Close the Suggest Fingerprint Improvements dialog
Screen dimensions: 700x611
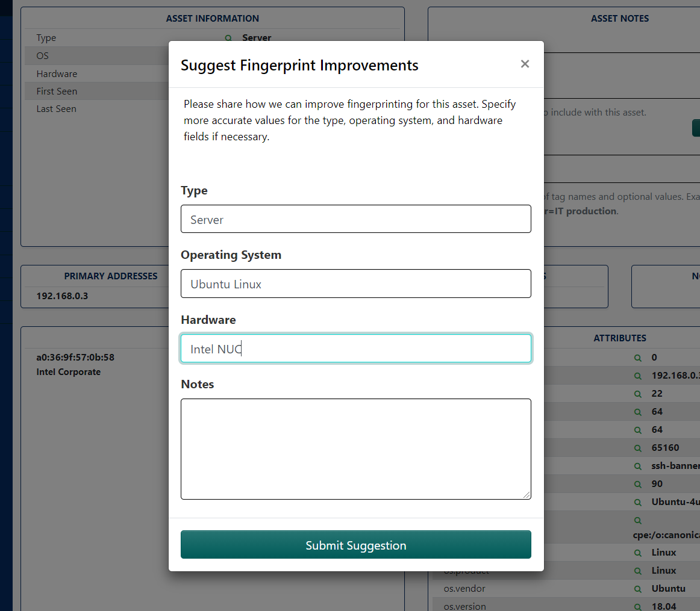pyautogui.click(x=525, y=64)
